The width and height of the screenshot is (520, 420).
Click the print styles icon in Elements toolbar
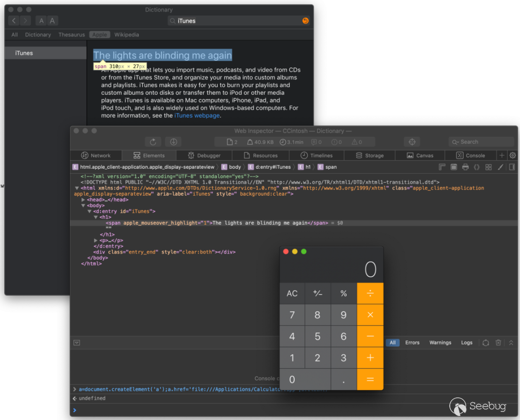(465, 167)
